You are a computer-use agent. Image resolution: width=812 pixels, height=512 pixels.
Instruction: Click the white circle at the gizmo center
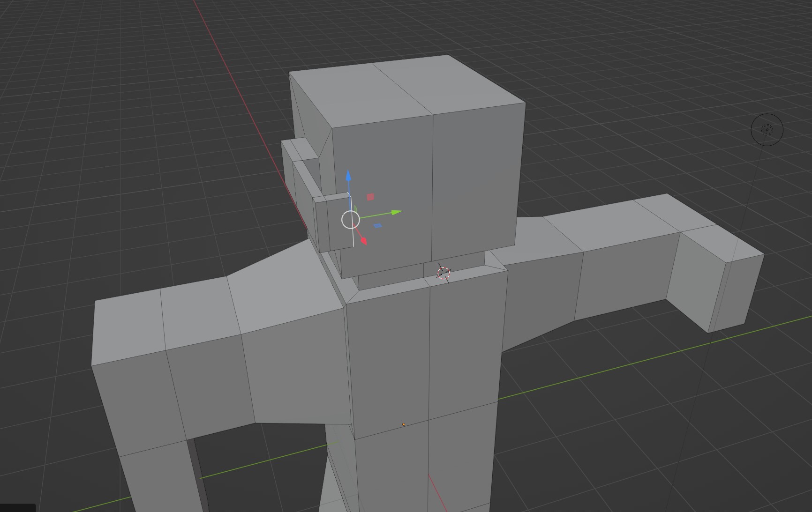click(351, 220)
